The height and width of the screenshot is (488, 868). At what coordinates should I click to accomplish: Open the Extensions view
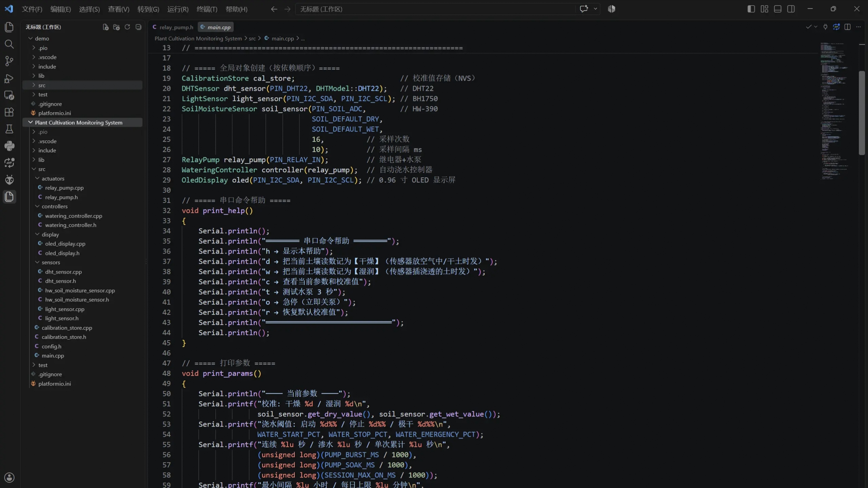[9, 112]
